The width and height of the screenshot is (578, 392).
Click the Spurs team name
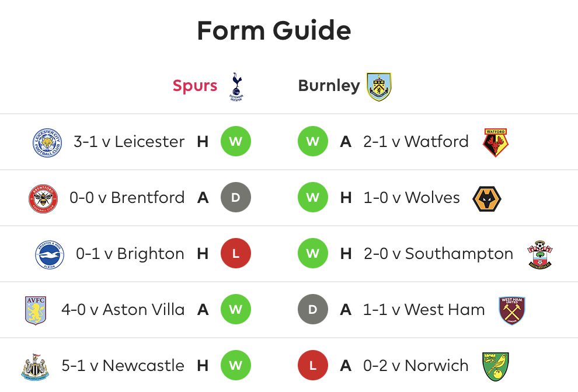point(195,86)
